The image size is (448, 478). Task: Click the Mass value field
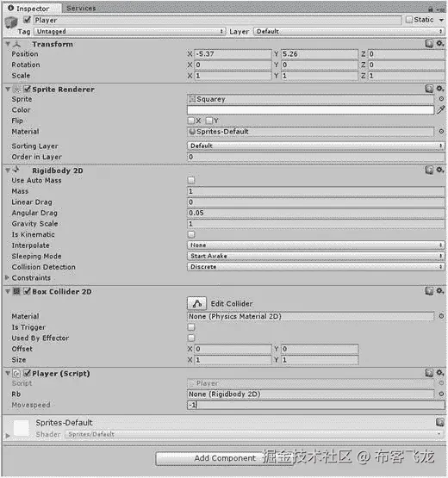[x=316, y=191]
